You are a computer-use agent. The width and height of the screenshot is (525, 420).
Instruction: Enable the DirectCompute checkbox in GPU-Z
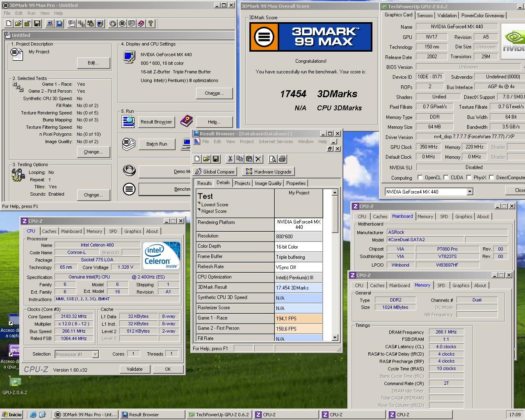(491, 178)
